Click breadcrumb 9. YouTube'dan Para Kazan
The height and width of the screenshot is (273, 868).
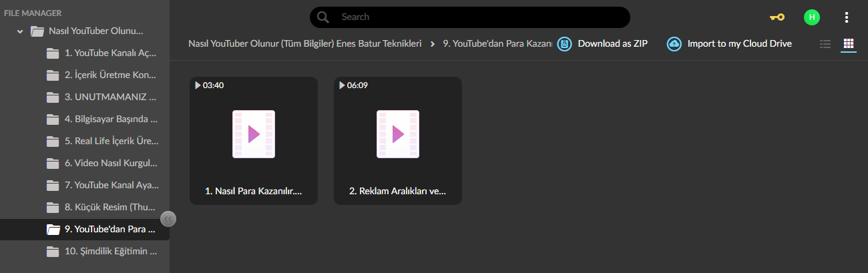497,44
